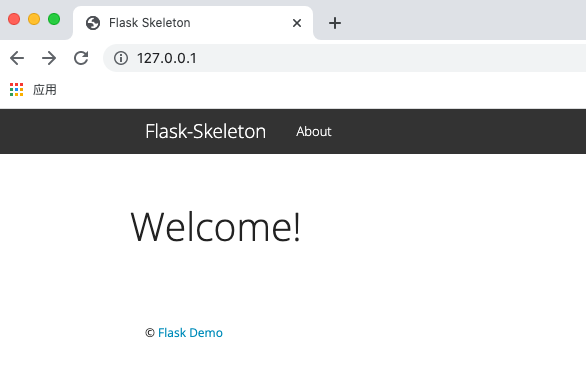Viewport: 586px width, 375px height.
Task: Click the globe favicon on the tab
Action: (93, 23)
